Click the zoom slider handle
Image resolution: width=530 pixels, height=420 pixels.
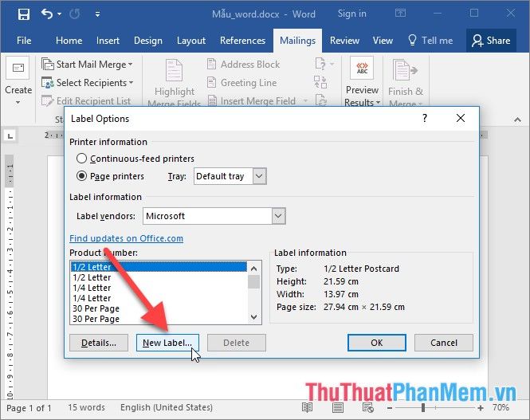(x=423, y=408)
